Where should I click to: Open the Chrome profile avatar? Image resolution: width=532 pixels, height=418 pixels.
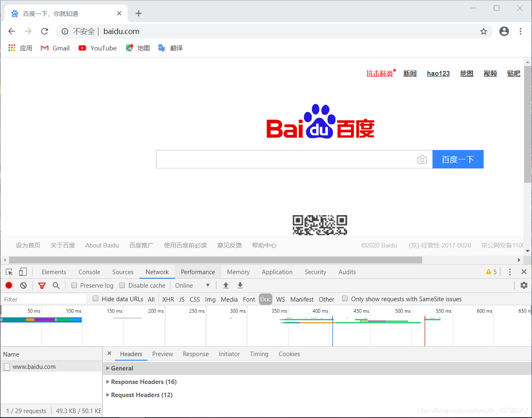click(504, 31)
